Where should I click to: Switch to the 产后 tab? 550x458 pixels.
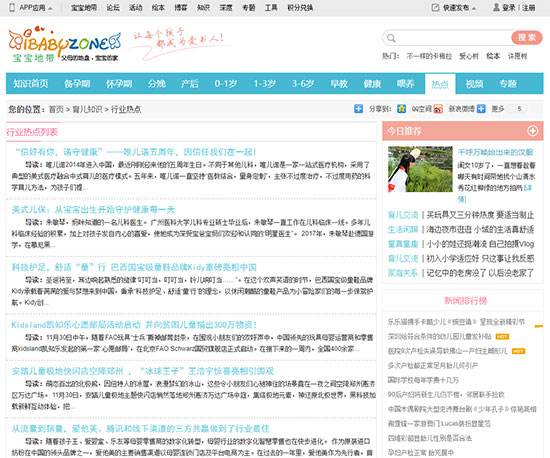pos(190,83)
